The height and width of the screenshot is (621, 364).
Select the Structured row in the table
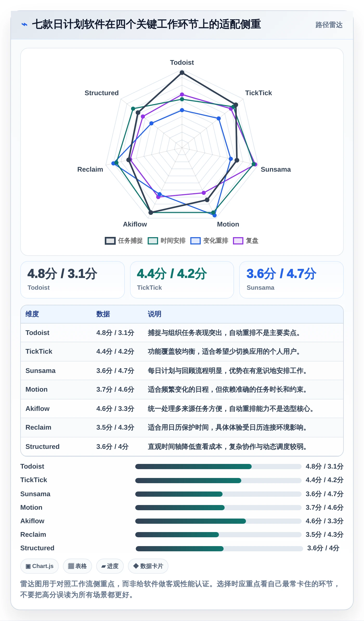click(x=182, y=447)
